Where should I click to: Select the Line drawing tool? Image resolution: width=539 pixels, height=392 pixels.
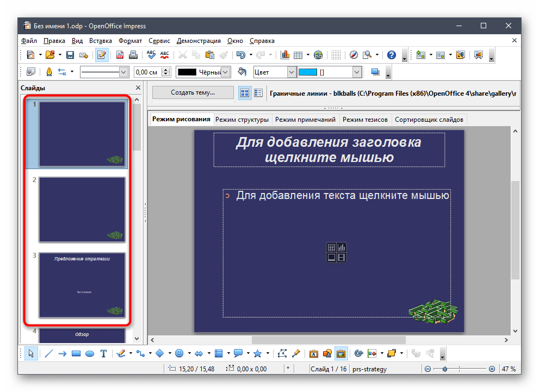tap(49, 353)
